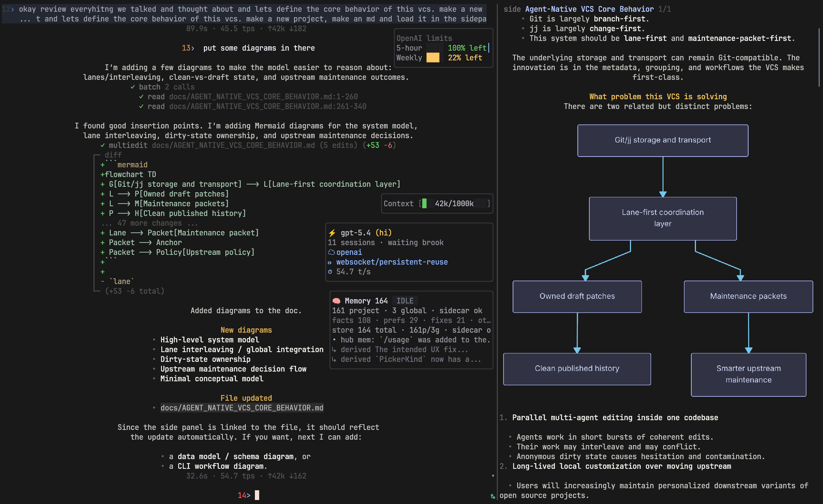Expand the '... 47 more changes ...' diff line

149,223
